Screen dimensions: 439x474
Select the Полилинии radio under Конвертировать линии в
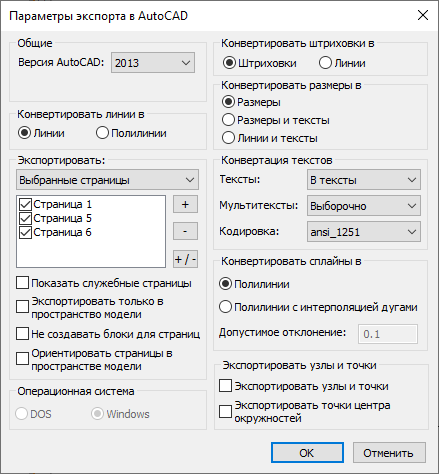point(102,133)
